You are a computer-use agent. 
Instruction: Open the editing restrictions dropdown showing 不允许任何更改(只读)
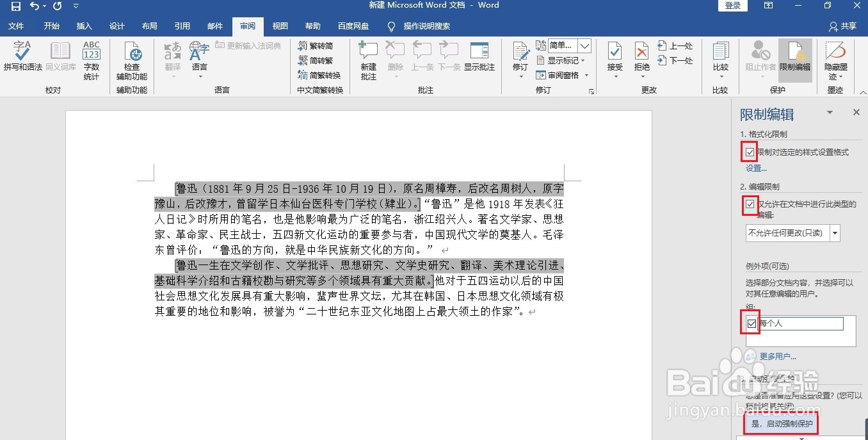833,233
